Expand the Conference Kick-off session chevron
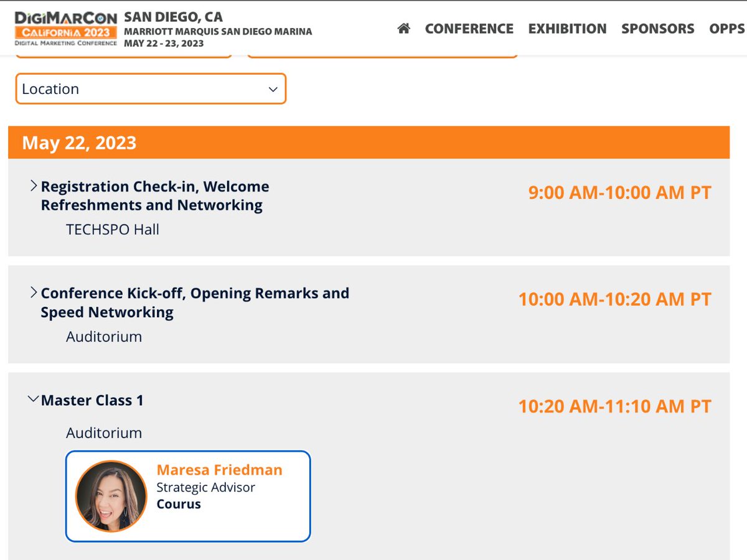Viewport: 747px width, 560px height. pyautogui.click(x=34, y=292)
